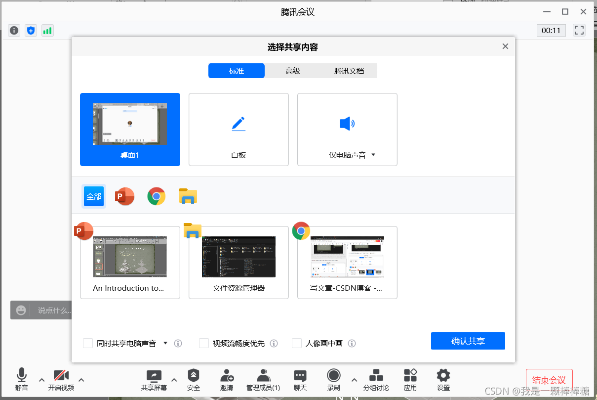Expand the arrow beside Share Screen
Viewport: 597px width, 400px height.
174,380
